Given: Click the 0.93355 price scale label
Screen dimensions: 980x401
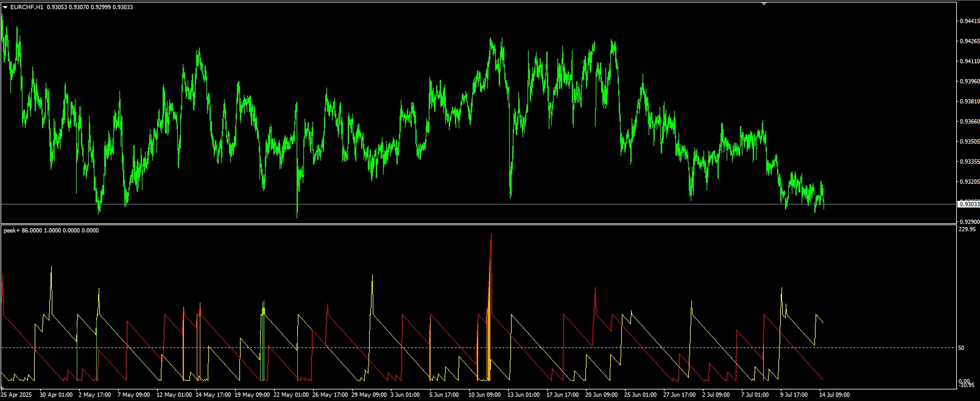Looking at the screenshot, I should click(x=969, y=161).
